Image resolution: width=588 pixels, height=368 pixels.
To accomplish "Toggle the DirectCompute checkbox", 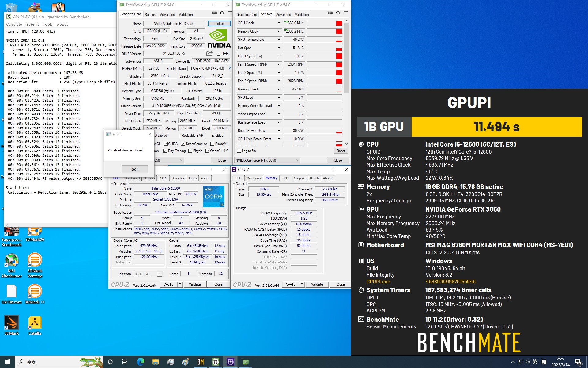I will click(183, 144).
